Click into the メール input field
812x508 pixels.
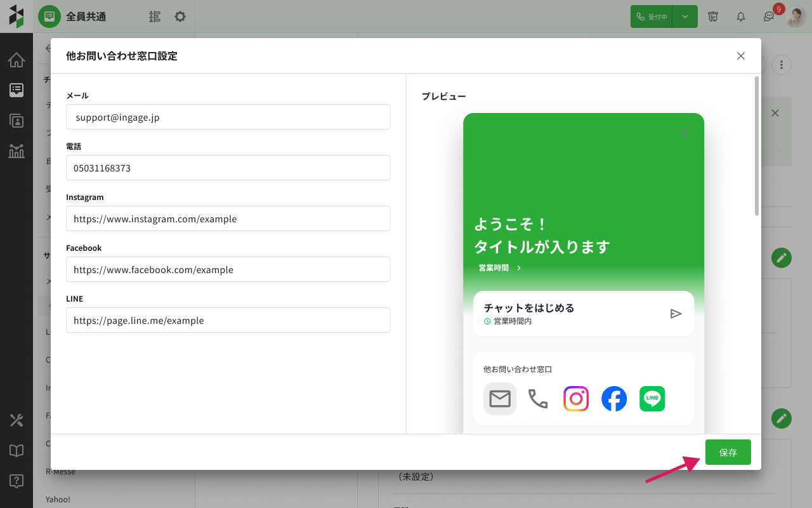pos(228,117)
